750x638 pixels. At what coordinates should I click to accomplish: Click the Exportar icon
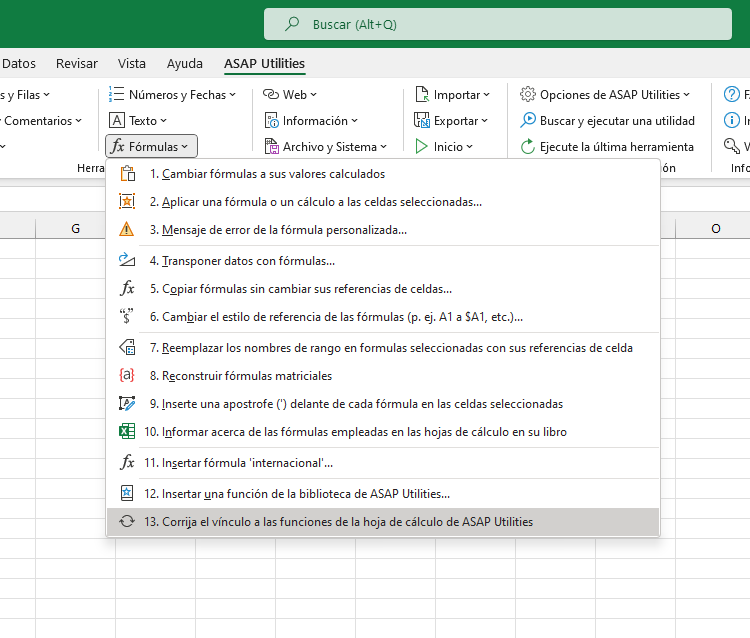(422, 121)
